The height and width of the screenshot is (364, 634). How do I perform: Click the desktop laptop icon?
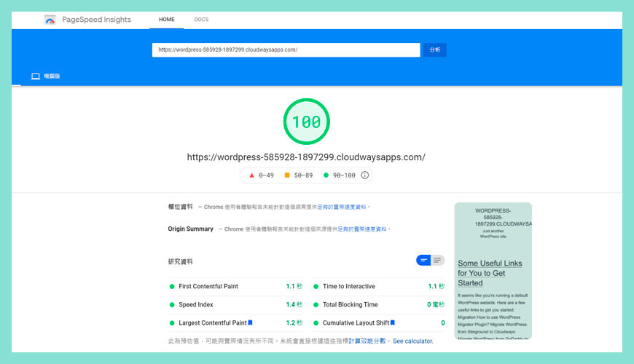pyautogui.click(x=36, y=76)
